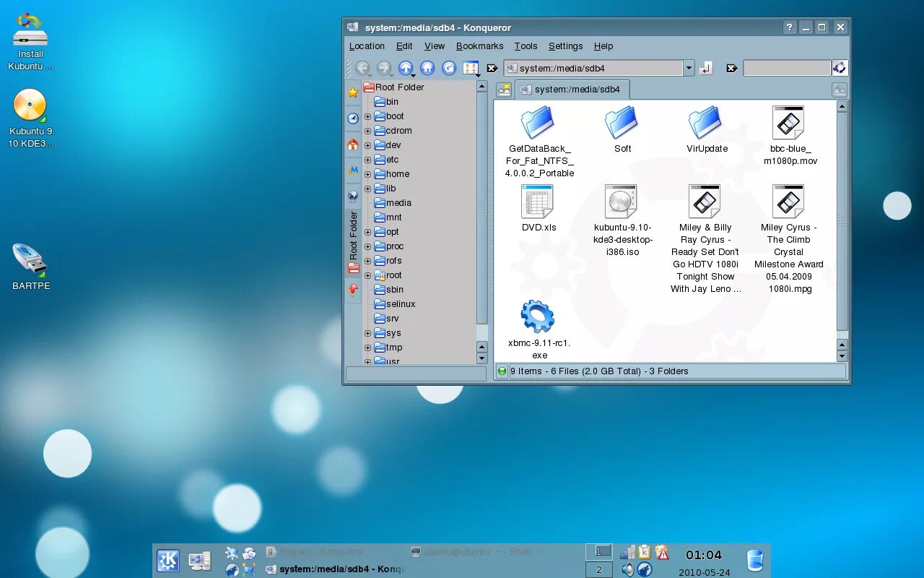Expand the root folder node with the lock
Image resolution: width=924 pixels, height=578 pixels.
pos(367,275)
